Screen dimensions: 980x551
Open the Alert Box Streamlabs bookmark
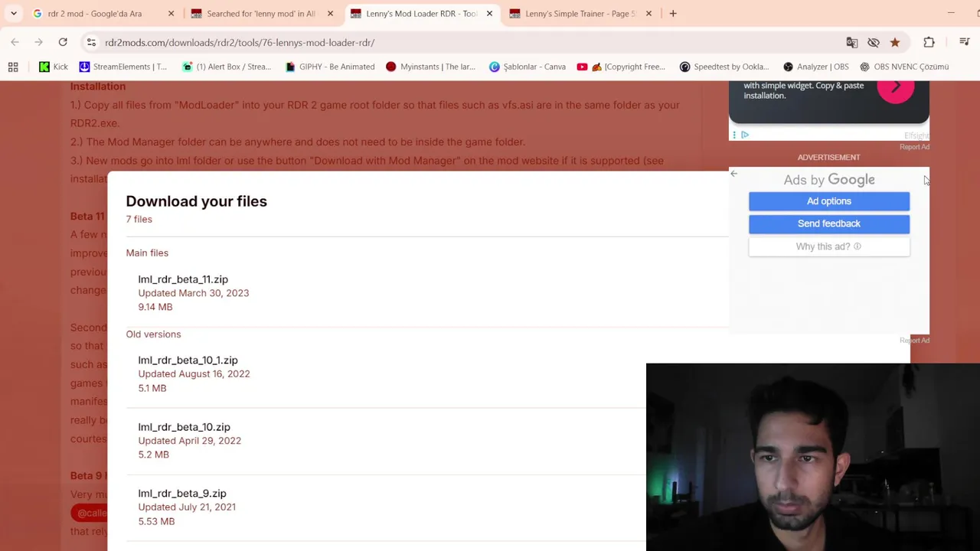coord(226,67)
